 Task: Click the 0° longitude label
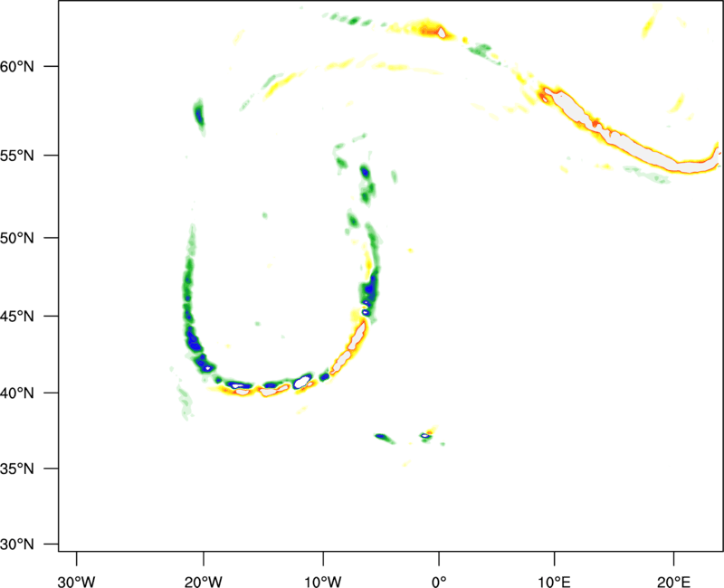[x=439, y=582]
